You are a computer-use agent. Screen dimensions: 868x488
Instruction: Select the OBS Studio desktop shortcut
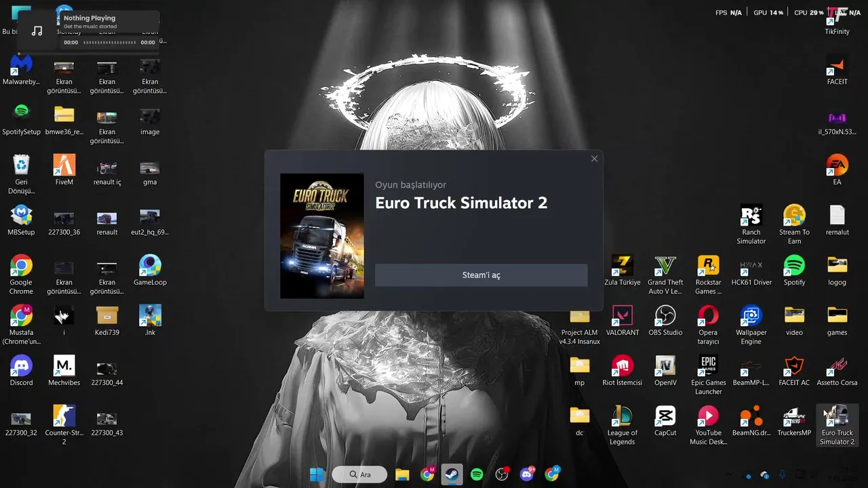tap(665, 321)
